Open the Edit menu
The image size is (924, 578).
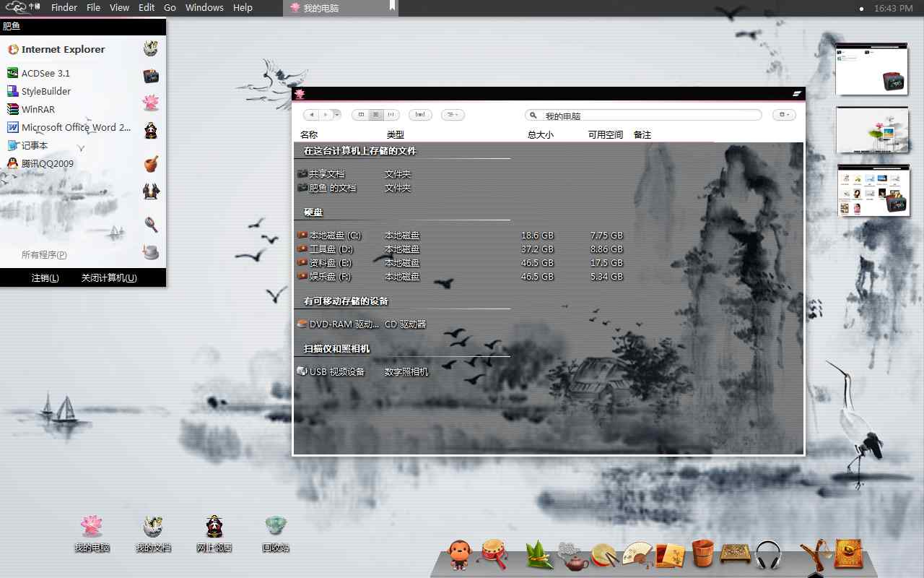pyautogui.click(x=147, y=7)
